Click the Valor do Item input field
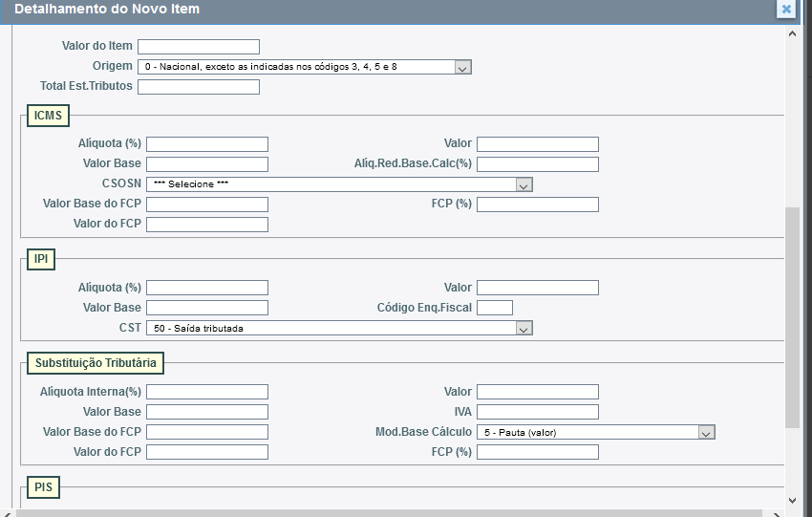812x517 pixels. pyautogui.click(x=199, y=47)
